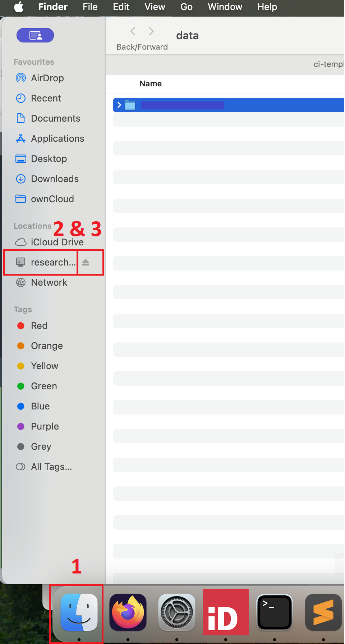
Task: Select the Blue tag in sidebar
Action: [x=40, y=406]
